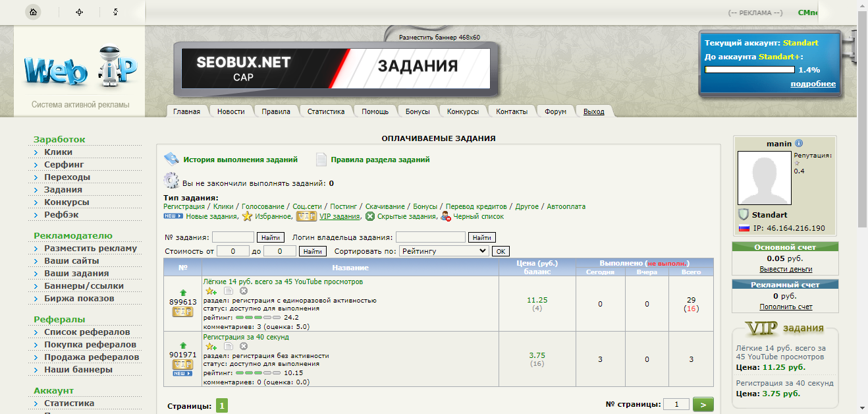Viewport: 868px width, 414px height.
Task: Click the № задания input field
Action: 233,237
